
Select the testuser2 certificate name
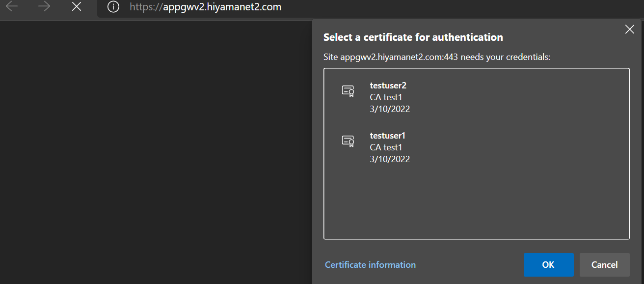pos(388,85)
